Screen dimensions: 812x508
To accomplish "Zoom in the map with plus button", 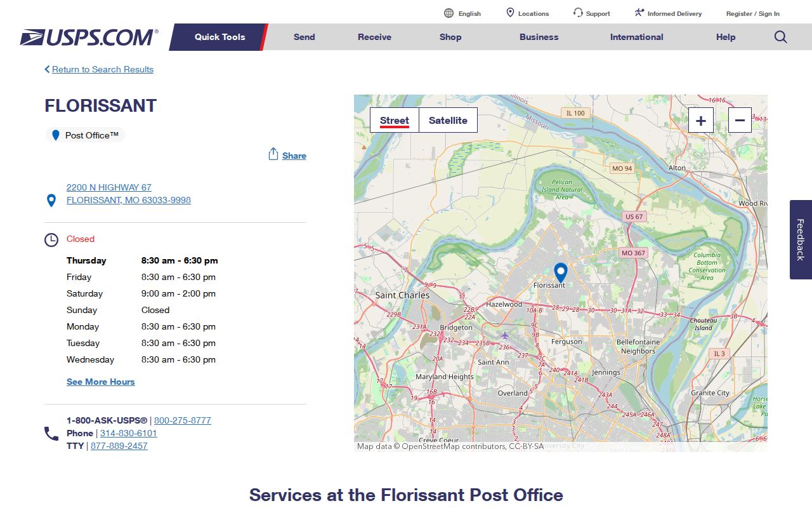I will pyautogui.click(x=701, y=120).
